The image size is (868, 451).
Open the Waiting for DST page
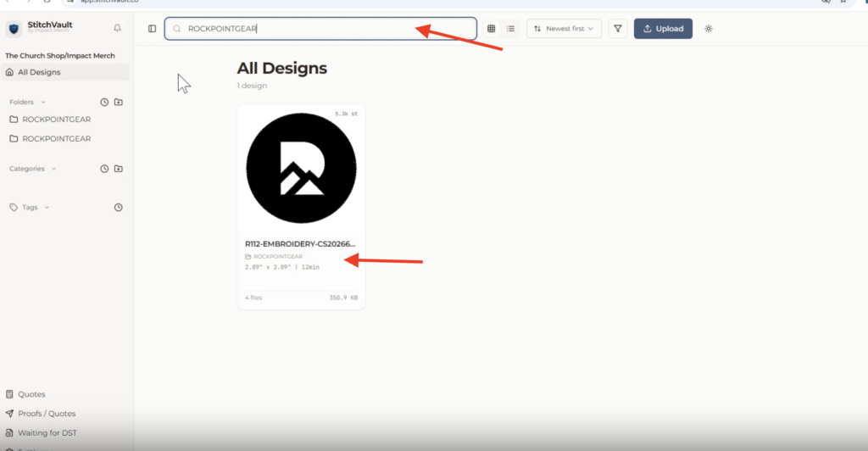47,432
